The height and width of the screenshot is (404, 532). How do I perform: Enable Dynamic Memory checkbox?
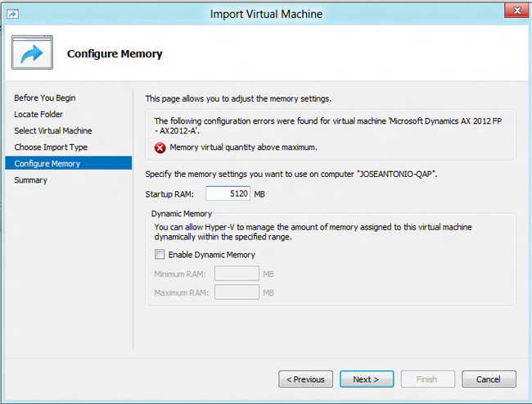tap(160, 254)
